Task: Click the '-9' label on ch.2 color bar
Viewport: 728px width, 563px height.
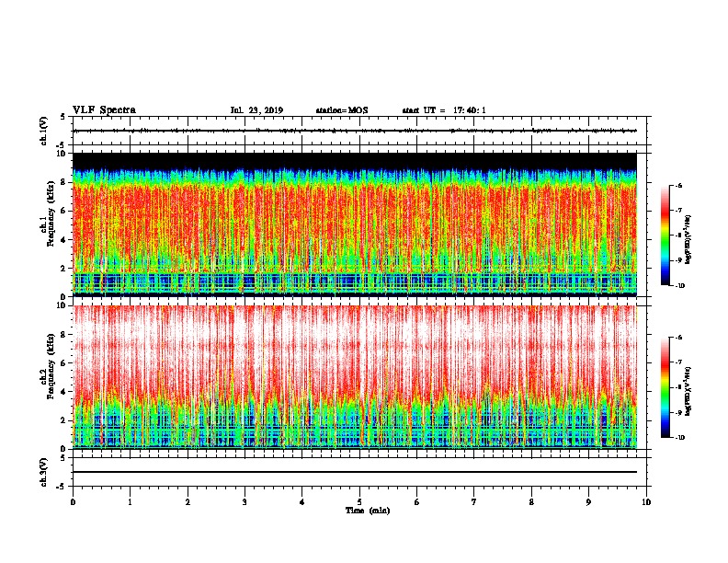Action: 678,412
